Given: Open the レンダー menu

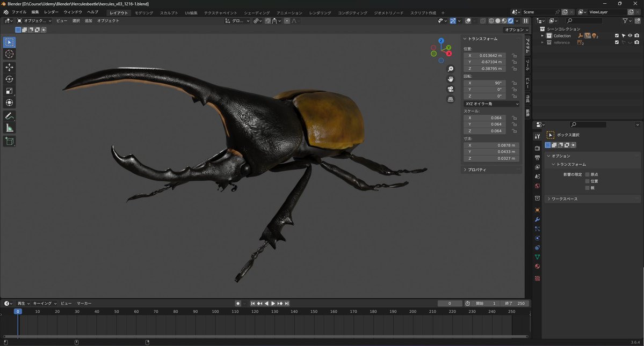Looking at the screenshot, I should pos(51,12).
